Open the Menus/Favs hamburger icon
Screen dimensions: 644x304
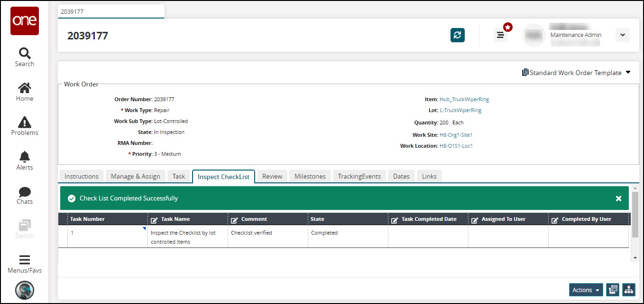tap(24, 264)
